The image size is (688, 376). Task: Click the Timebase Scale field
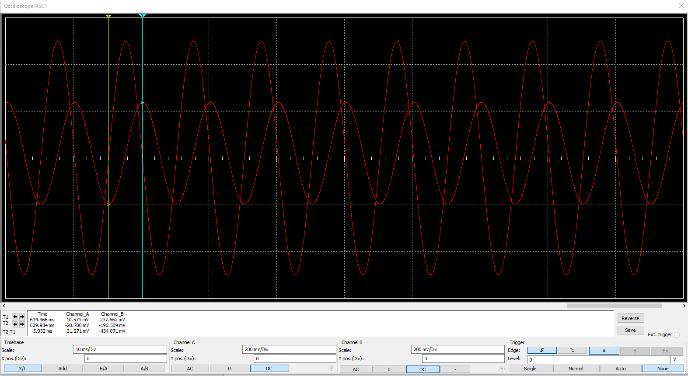click(x=120, y=350)
